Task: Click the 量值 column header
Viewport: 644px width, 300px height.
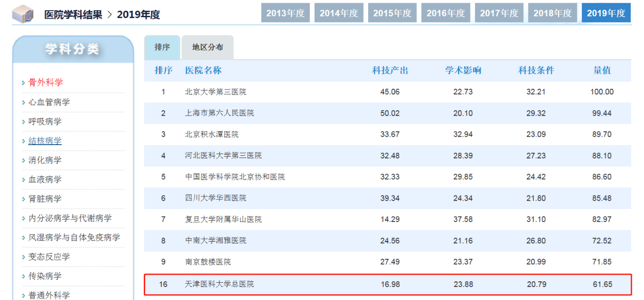Action: tap(602, 70)
